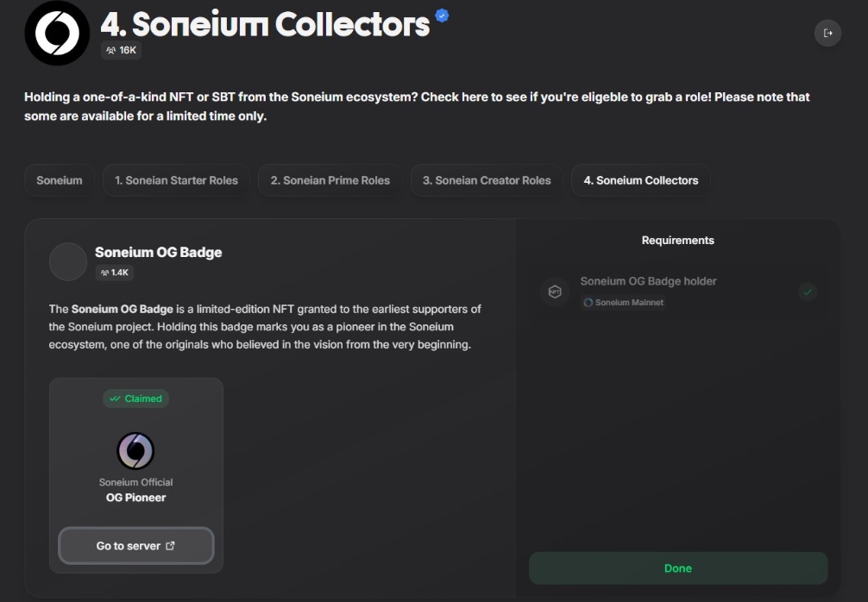Image resolution: width=868 pixels, height=602 pixels.
Task: Click the Go to server button
Action: [136, 546]
